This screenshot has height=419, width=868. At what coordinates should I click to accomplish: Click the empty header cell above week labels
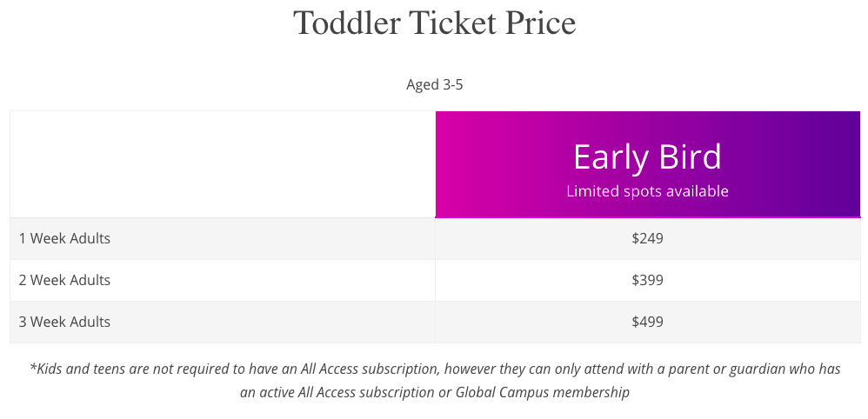tap(222, 164)
